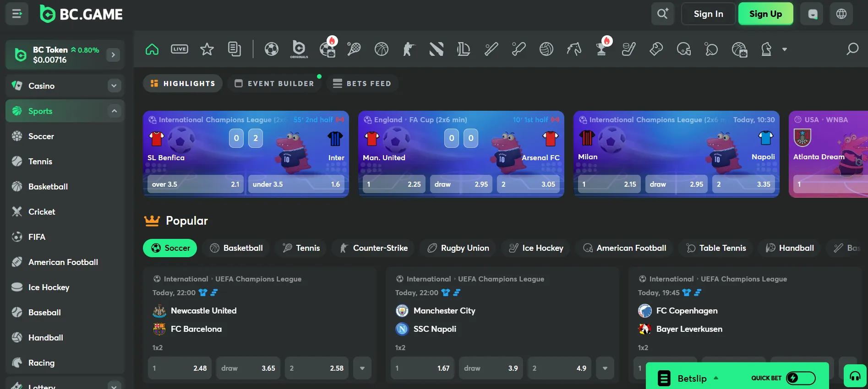The height and width of the screenshot is (389, 868).
Task: Select the volleyball icon
Action: 546,49
